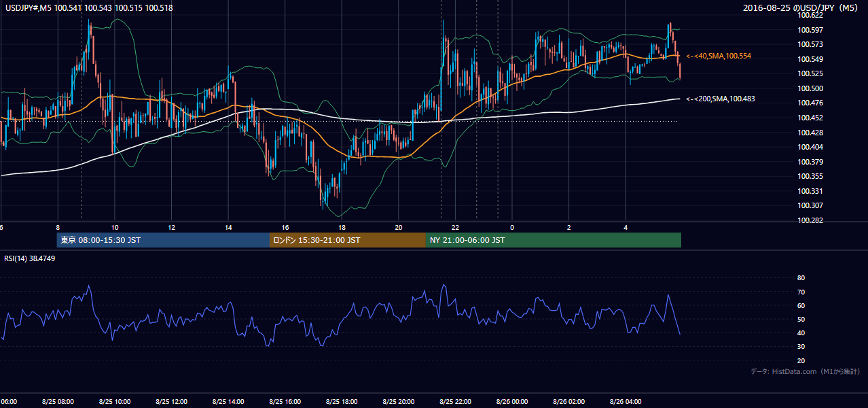The image size is (868, 408).
Task: Click the NY 21:00-06:00 JST session bar
Action: click(554, 240)
